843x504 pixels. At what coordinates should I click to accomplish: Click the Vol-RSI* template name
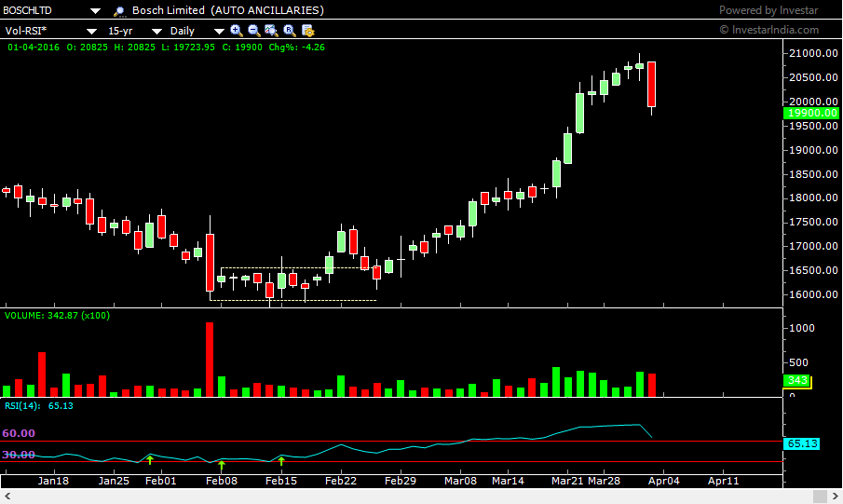pos(26,31)
